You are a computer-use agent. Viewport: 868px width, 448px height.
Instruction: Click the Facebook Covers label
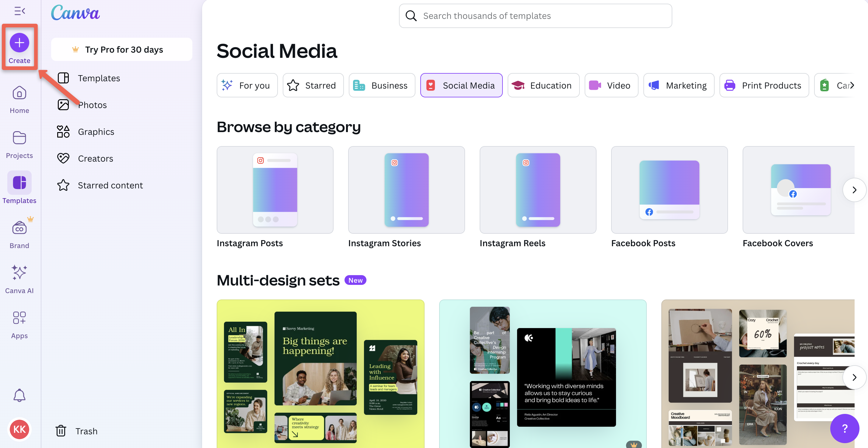[778, 243]
